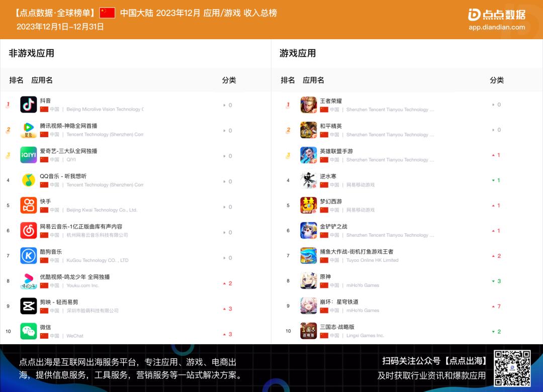Expand the rank change indicator beside 剪映
This screenshot has width=543, height=392.
[x=227, y=308]
